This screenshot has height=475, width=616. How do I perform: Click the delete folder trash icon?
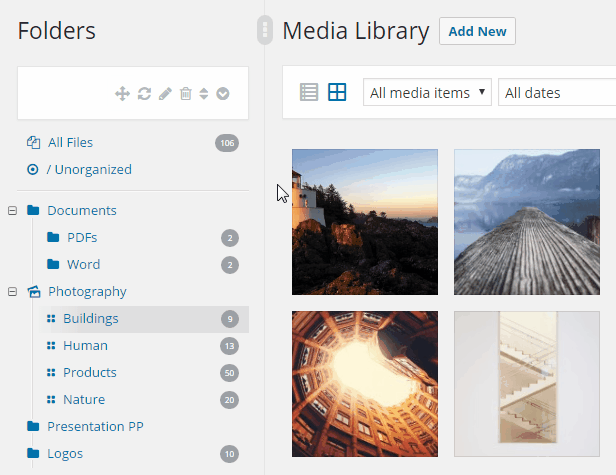[185, 93]
